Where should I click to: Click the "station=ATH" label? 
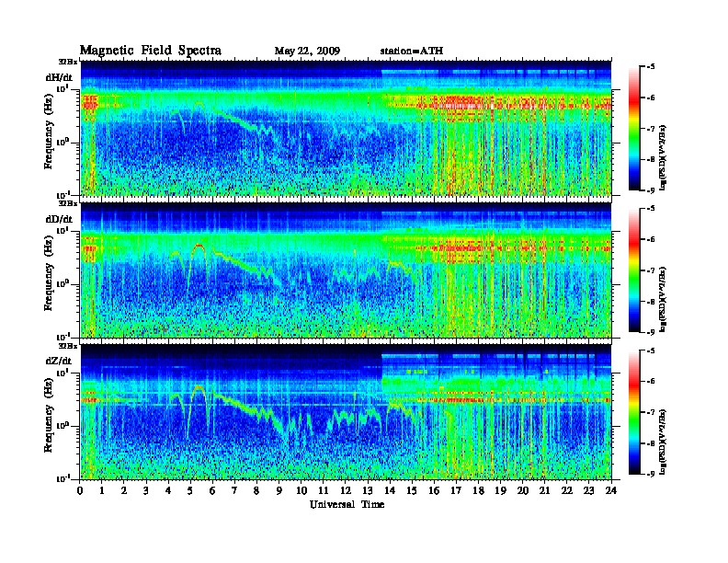point(412,51)
